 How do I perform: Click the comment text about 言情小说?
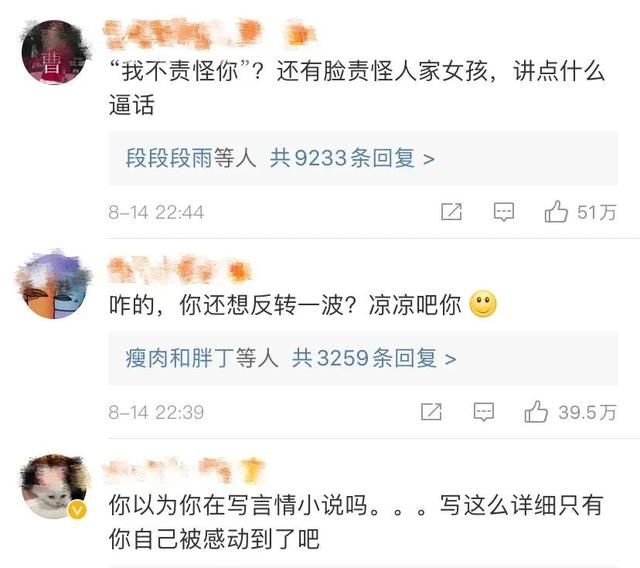(356, 522)
